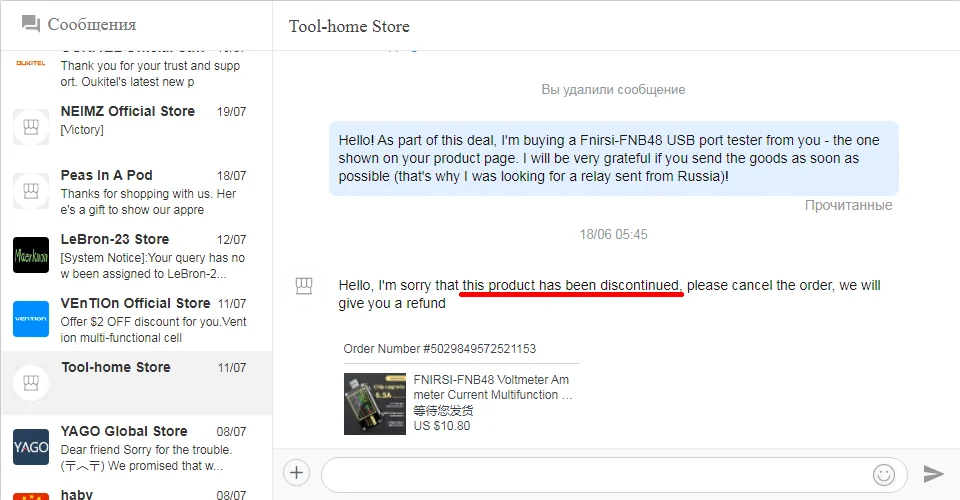Click the Dear friend Sorry preview text
Screen dimensions: 960x500
click(146, 458)
